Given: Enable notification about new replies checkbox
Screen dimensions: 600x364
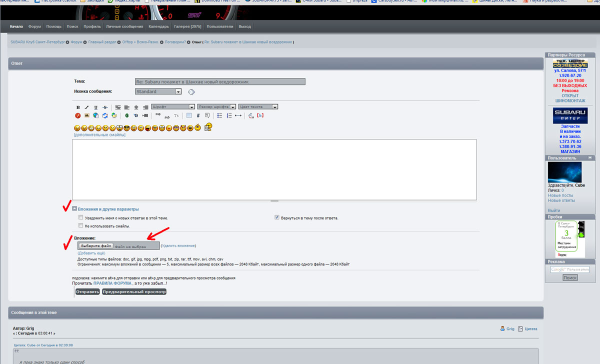Looking at the screenshot, I should tap(80, 218).
